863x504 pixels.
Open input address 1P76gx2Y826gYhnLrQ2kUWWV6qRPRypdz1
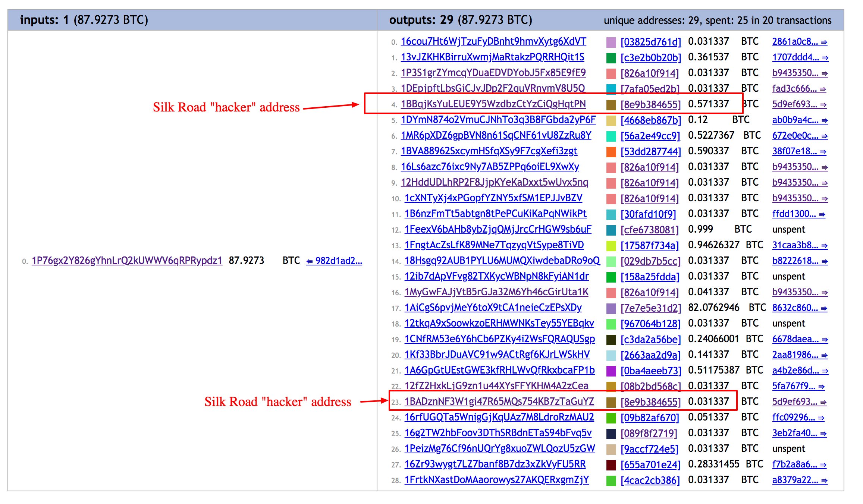(127, 260)
